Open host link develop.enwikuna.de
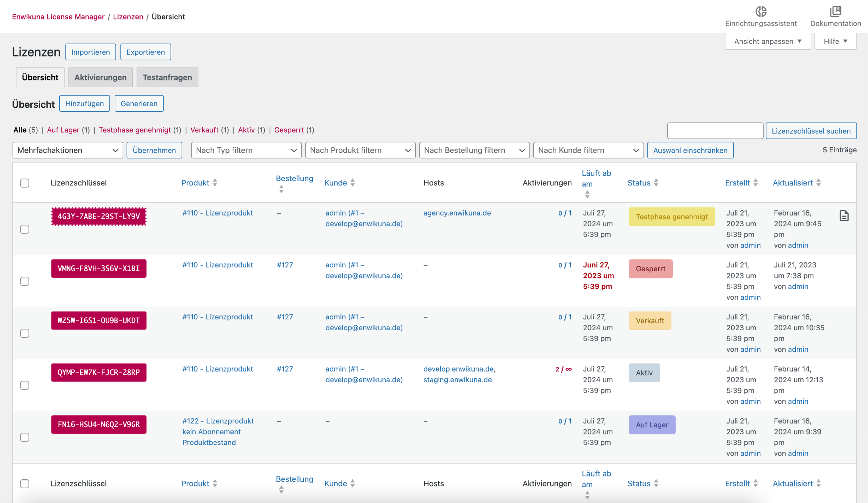 (458, 369)
